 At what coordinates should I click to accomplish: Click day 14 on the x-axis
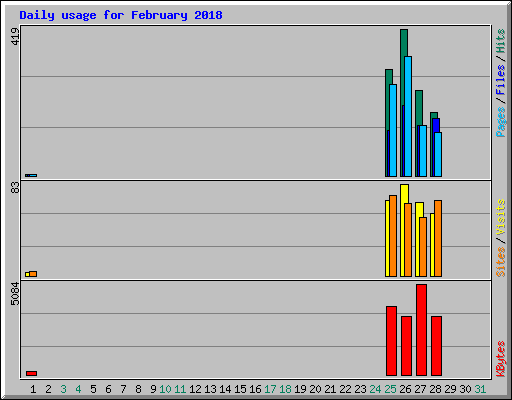pos(225,389)
